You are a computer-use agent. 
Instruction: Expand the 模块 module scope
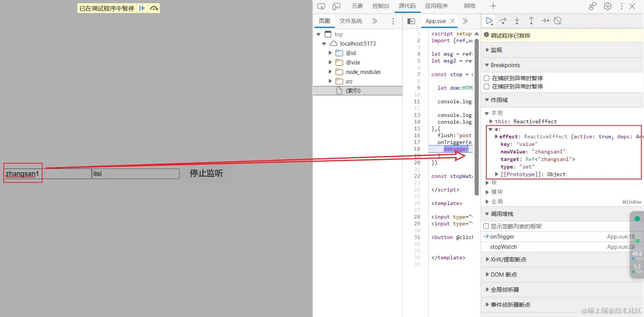point(487,192)
